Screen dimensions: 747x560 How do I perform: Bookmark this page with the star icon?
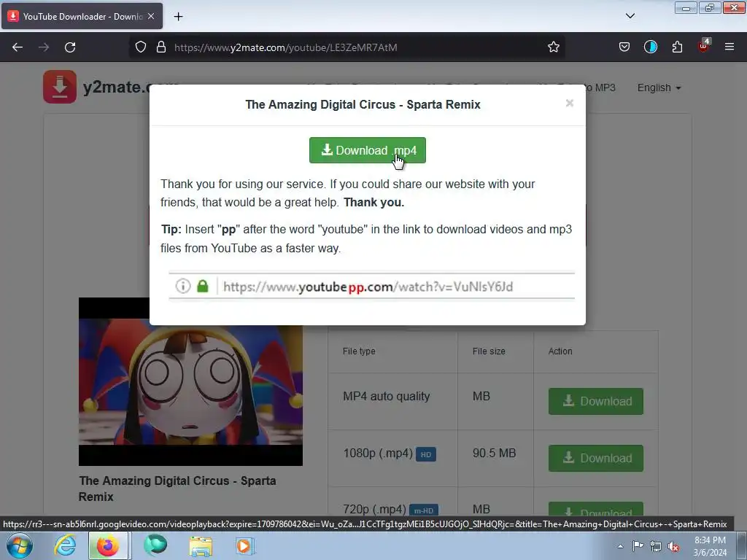pos(553,47)
